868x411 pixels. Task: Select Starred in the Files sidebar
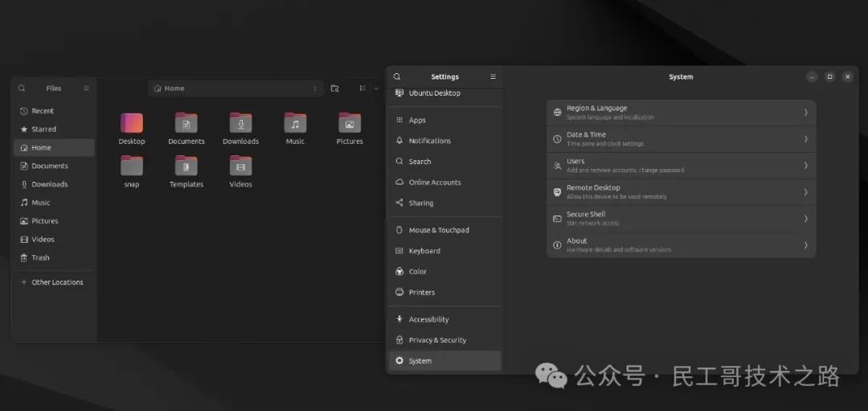(54, 129)
